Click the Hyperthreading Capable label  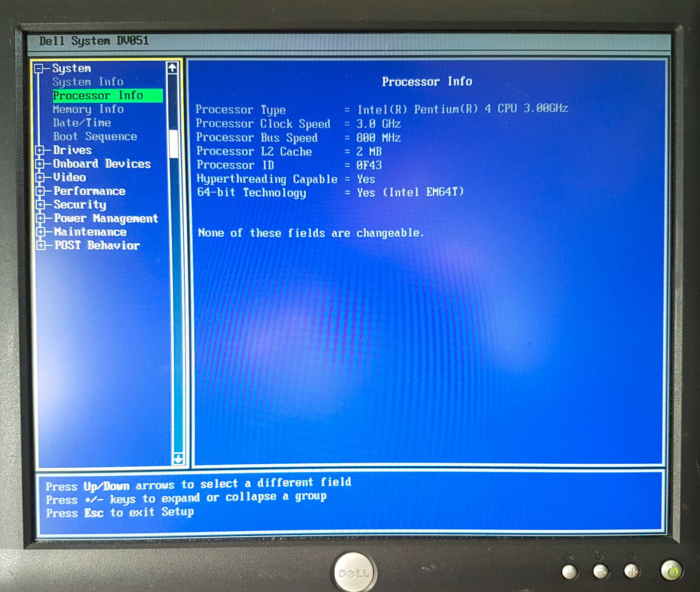[x=267, y=179]
